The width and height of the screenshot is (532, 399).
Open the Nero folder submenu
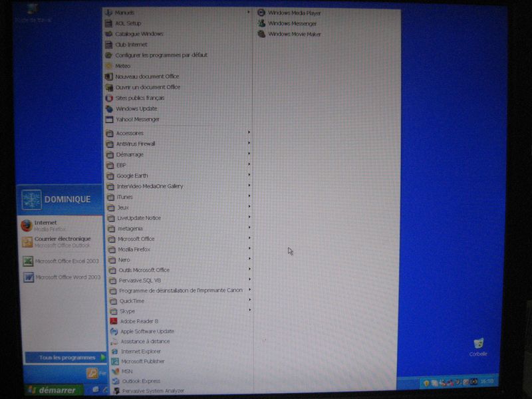coord(180,259)
